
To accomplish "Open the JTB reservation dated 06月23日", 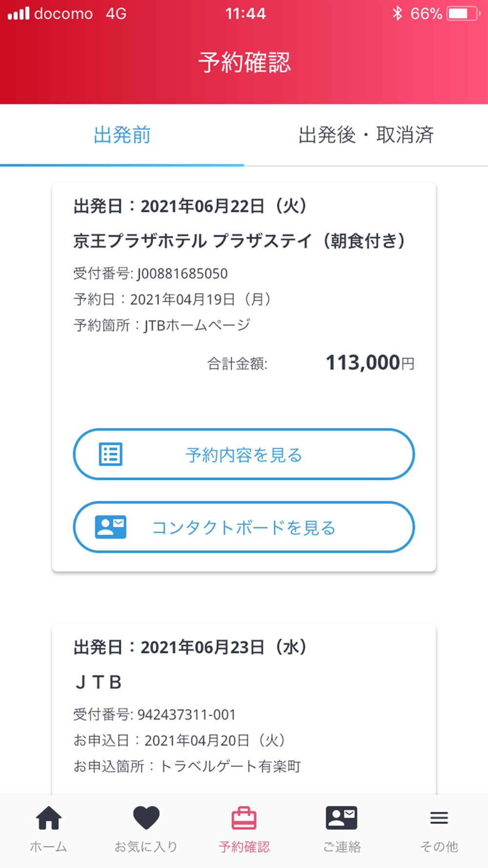I will click(98, 682).
